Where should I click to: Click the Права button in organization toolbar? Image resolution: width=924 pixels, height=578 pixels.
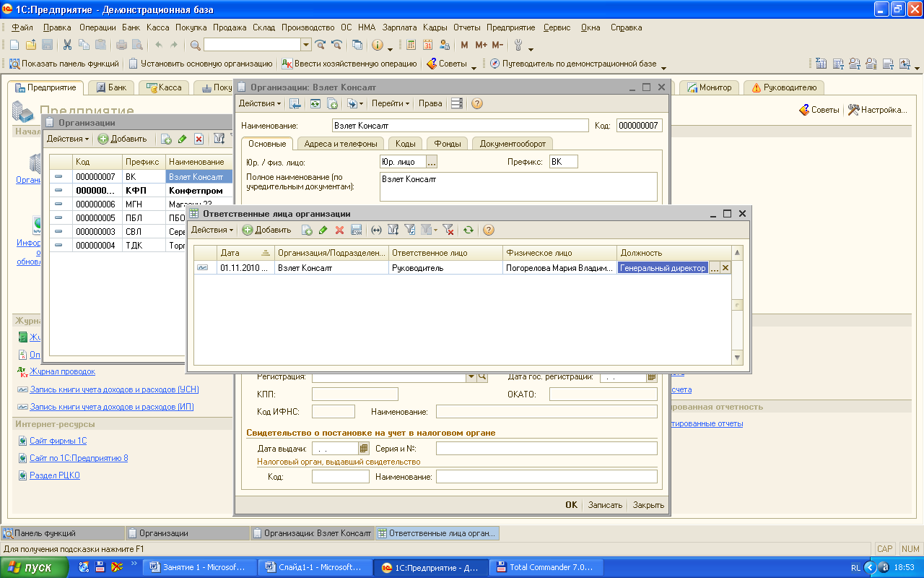click(x=430, y=103)
